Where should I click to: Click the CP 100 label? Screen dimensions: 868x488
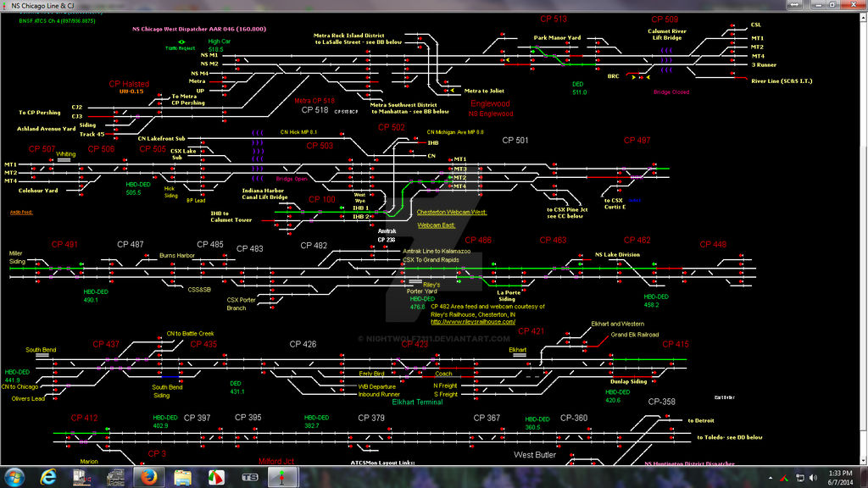click(321, 199)
